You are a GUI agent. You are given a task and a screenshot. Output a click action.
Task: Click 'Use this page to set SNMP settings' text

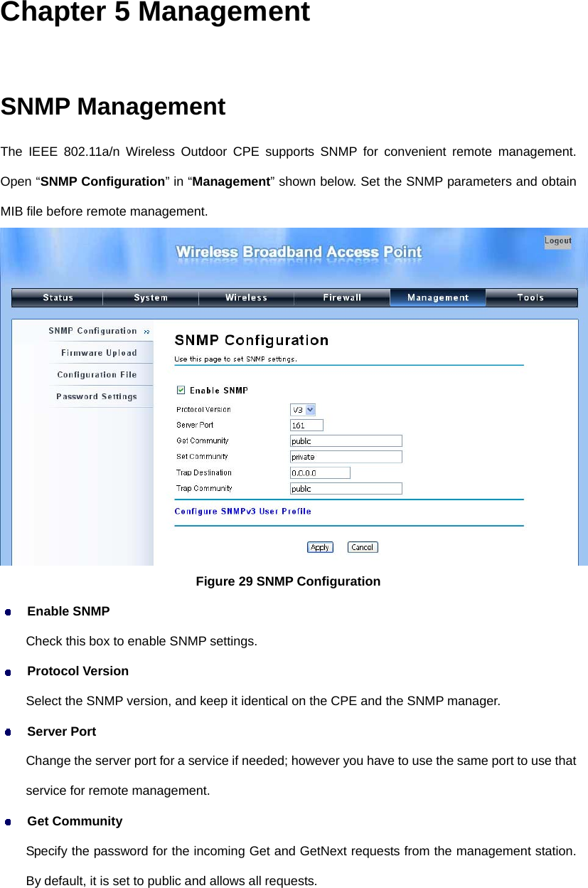click(x=236, y=359)
